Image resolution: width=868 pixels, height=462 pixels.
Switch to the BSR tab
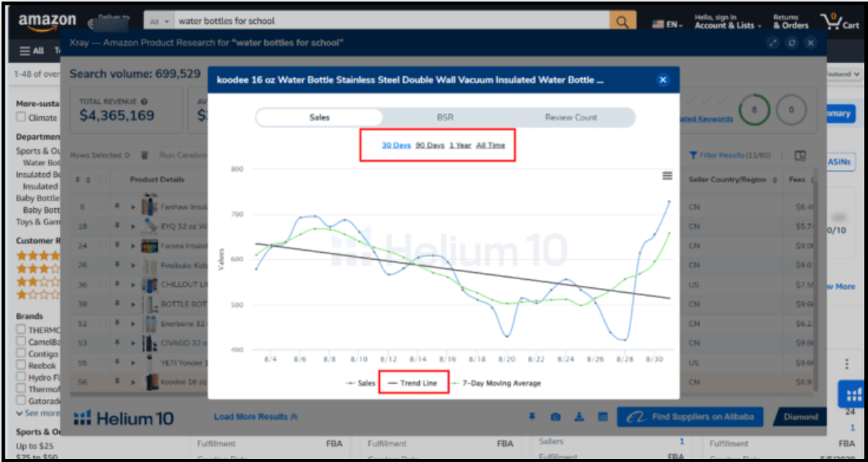coord(445,118)
